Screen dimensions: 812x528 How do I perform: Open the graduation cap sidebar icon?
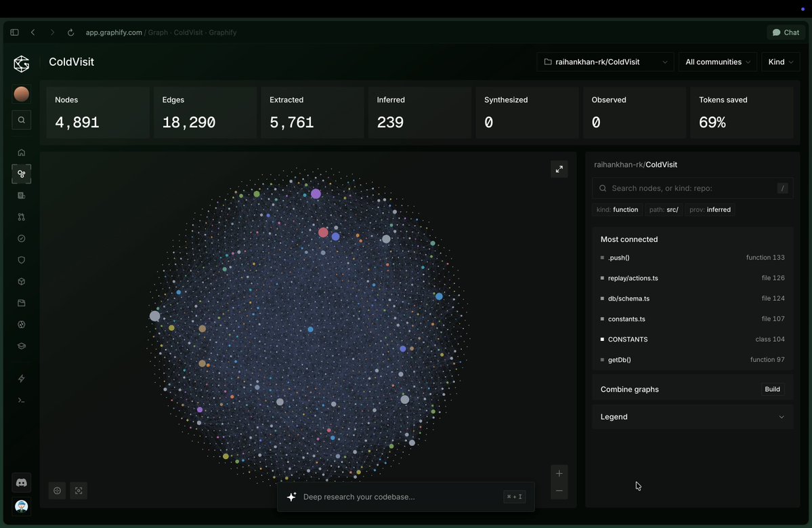21,346
